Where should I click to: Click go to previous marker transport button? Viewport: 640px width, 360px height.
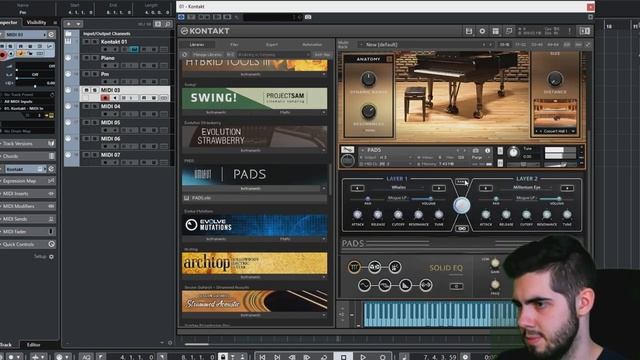point(262,357)
